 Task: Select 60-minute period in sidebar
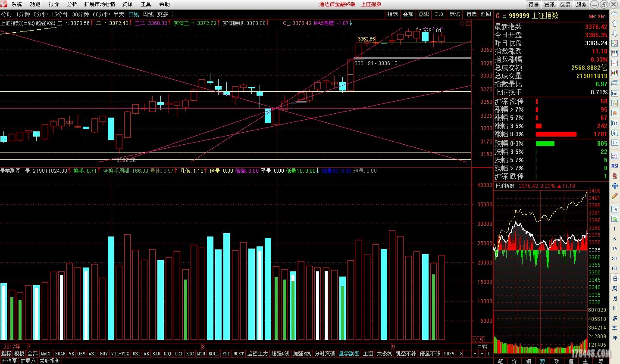point(615,268)
